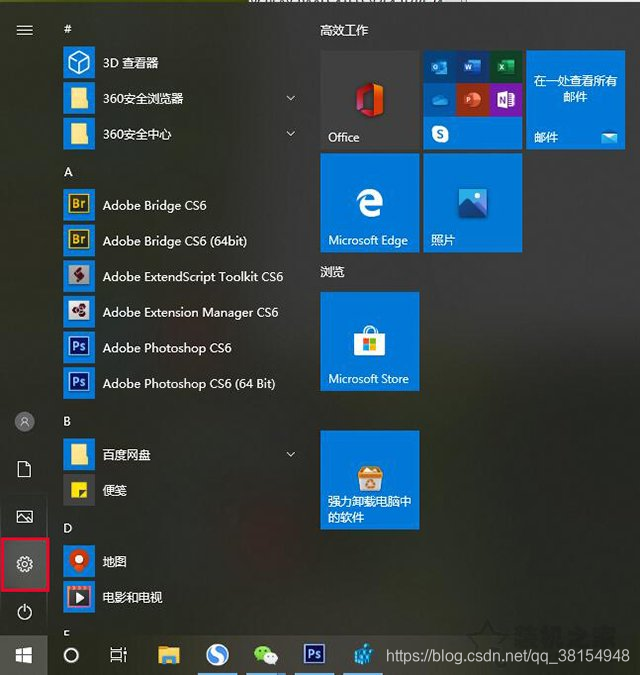Screen dimensions: 640x675
Task: Open Task View on the taskbar
Action: [x=118, y=656]
